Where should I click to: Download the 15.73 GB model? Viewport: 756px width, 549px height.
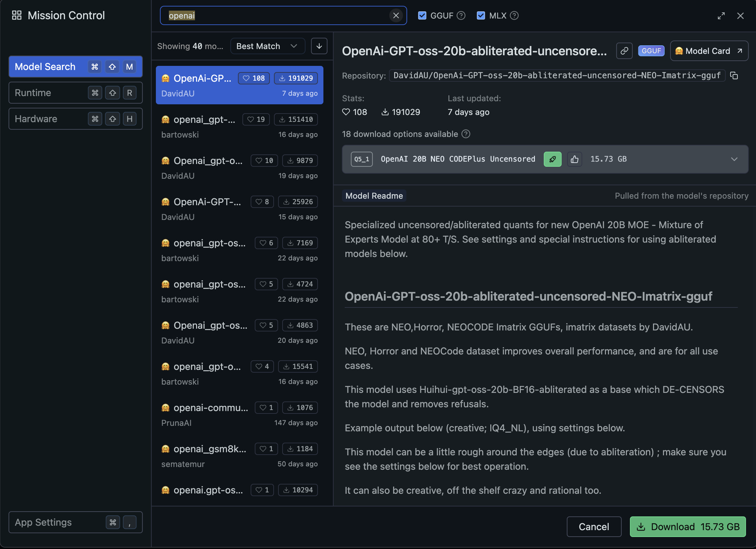pyautogui.click(x=688, y=527)
